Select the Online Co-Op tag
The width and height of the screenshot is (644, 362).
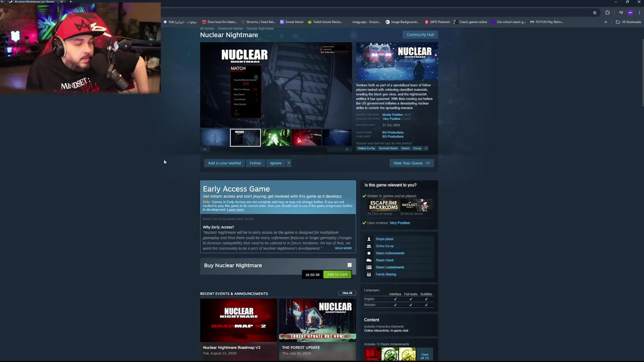[x=366, y=148]
